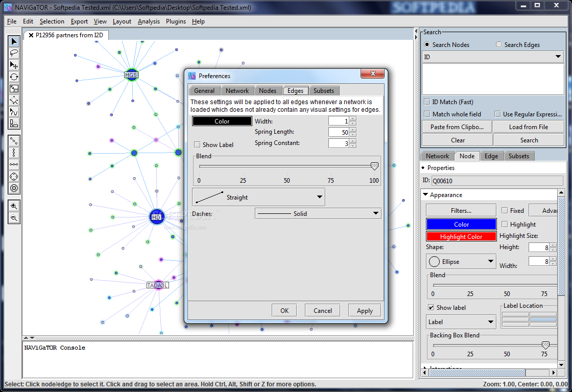This screenshot has width=572, height=392.
Task: Open Subsets tab in Preferences dialog
Action: (324, 91)
